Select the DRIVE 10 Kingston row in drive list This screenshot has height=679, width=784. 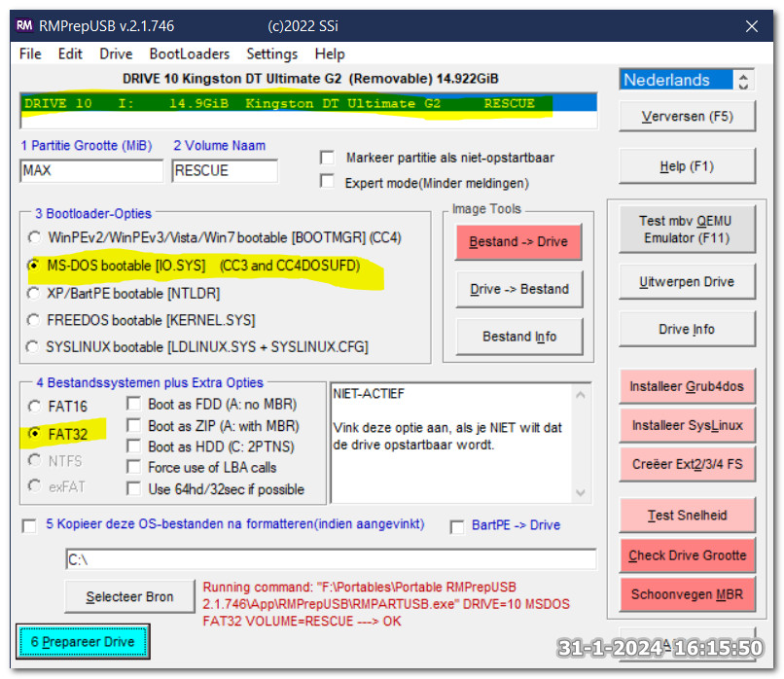(x=308, y=103)
